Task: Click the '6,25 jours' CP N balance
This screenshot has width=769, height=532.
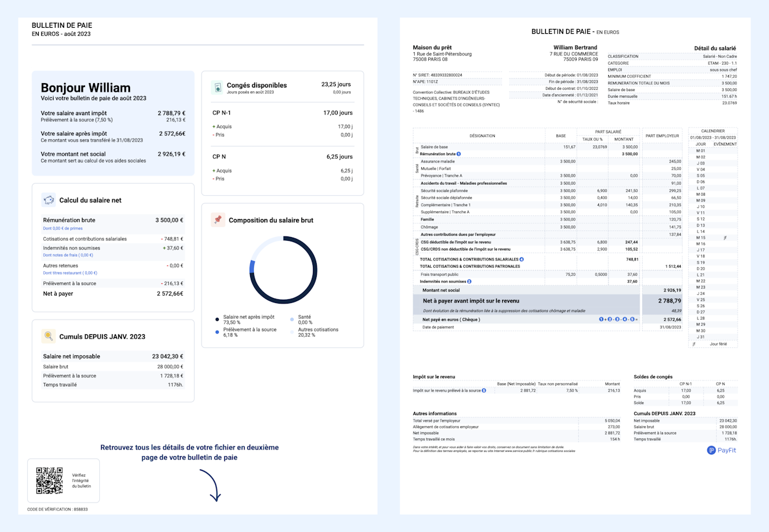Action: tap(339, 157)
